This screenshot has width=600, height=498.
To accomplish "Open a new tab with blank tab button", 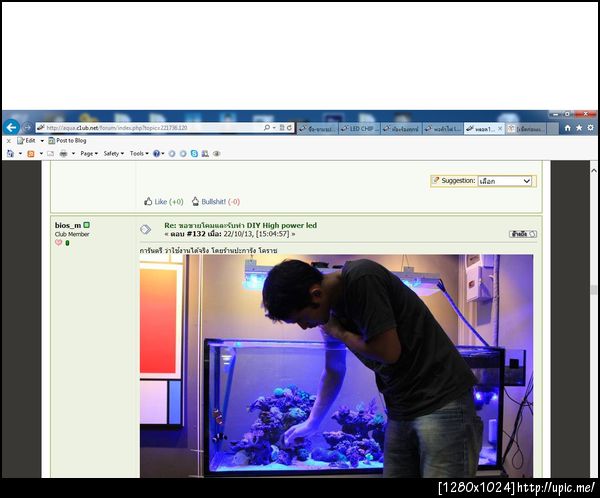I will (551, 129).
